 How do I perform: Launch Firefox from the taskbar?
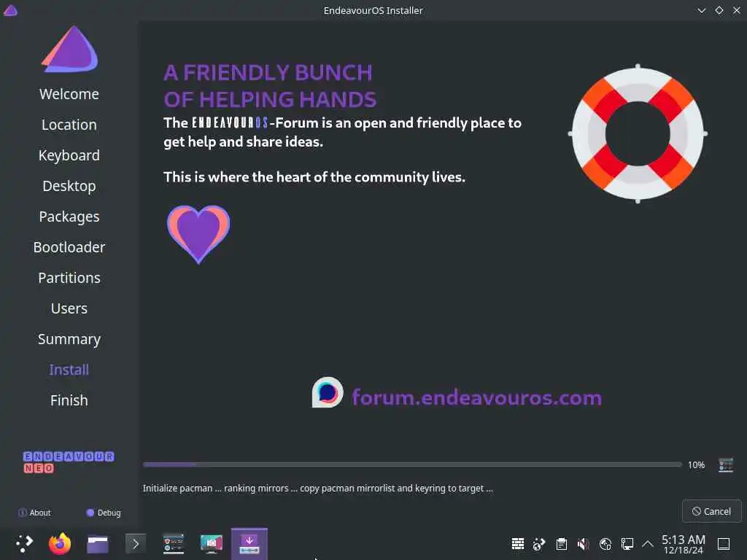60,543
